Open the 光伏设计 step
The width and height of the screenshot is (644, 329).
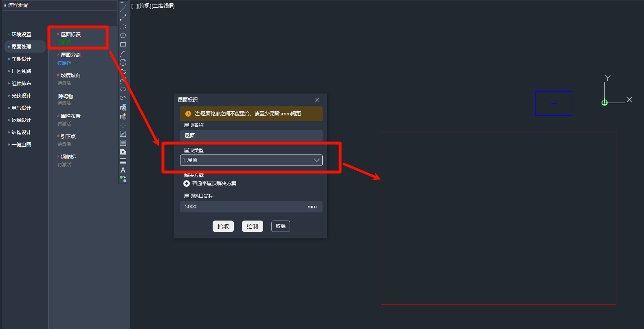click(x=21, y=96)
